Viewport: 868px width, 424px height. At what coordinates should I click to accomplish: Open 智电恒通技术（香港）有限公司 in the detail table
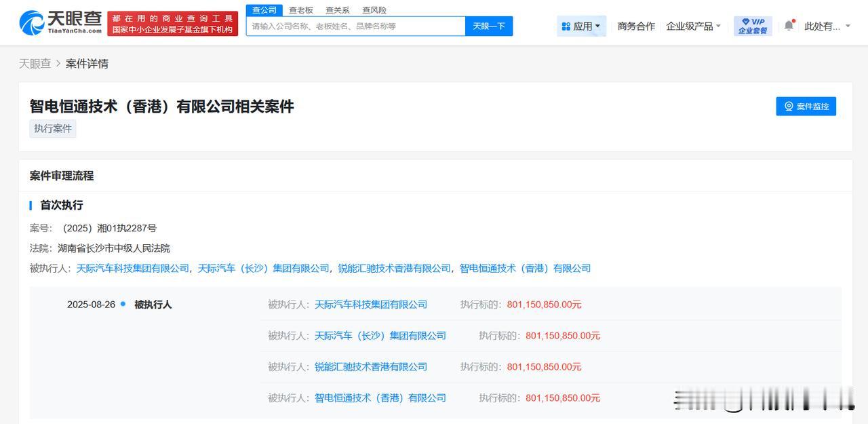[380, 398]
